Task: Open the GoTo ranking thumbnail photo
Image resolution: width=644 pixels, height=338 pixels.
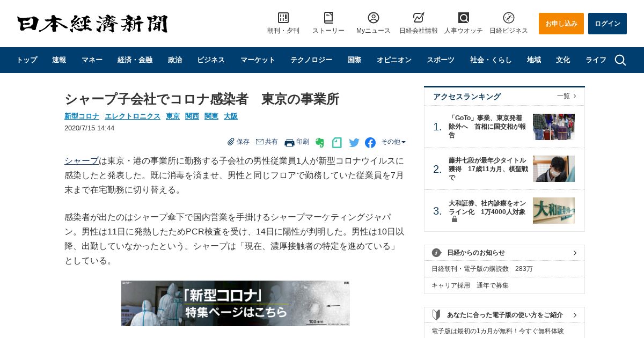Action: tap(554, 127)
